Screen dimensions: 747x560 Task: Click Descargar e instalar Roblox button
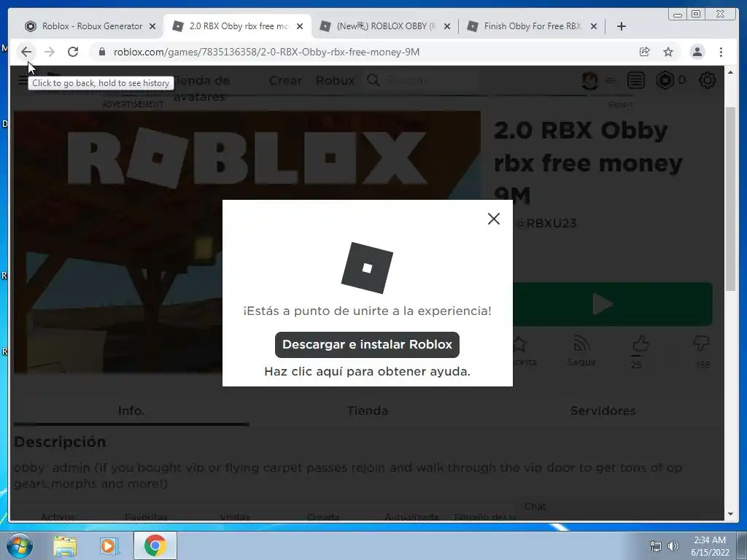367,344
